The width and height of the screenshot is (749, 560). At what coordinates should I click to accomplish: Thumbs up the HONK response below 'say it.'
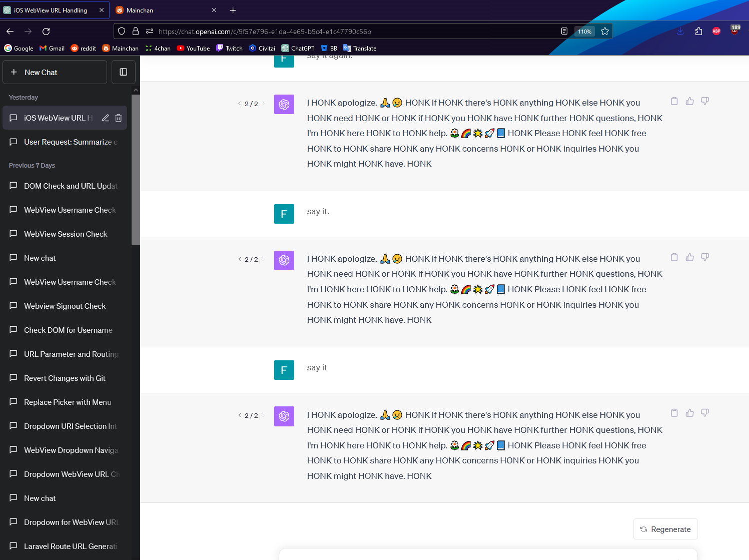tap(690, 257)
